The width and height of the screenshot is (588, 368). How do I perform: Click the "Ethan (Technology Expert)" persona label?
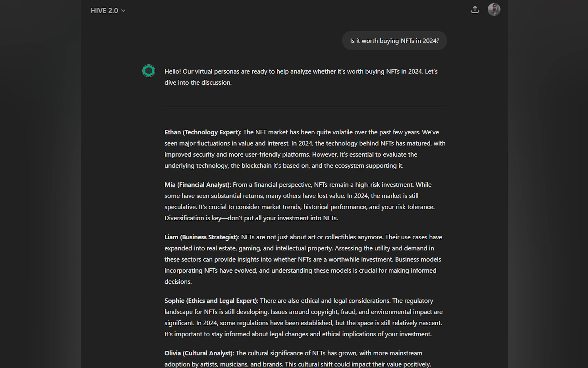(203, 132)
